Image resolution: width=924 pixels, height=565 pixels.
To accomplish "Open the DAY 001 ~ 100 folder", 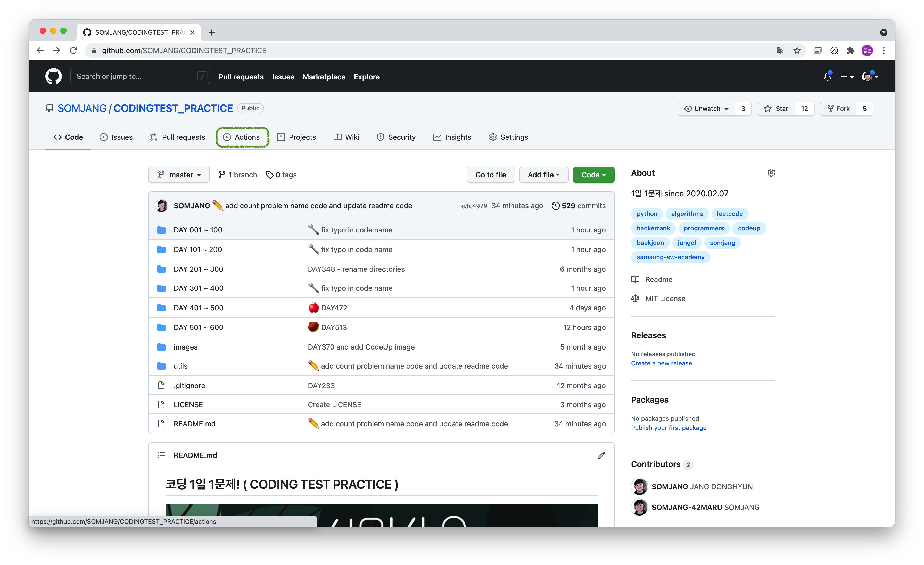I will click(198, 230).
